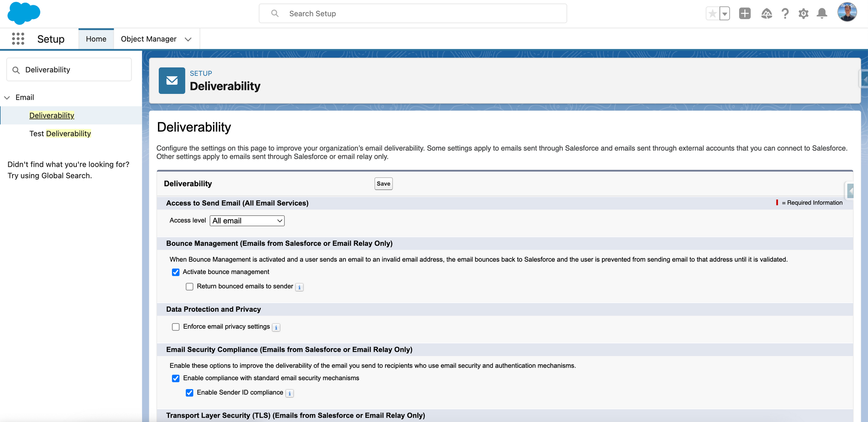Check Enforce email privacy settings
The width and height of the screenshot is (868, 422).
tap(176, 327)
